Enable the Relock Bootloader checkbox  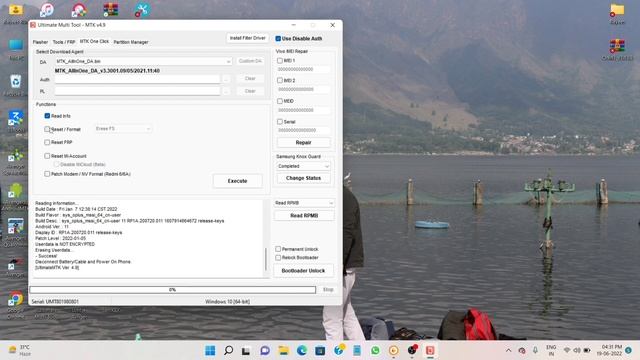(x=278, y=258)
